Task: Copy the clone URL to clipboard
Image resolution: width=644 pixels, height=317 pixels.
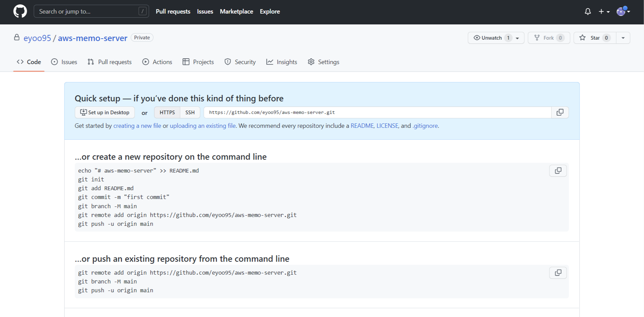Action: pos(560,113)
